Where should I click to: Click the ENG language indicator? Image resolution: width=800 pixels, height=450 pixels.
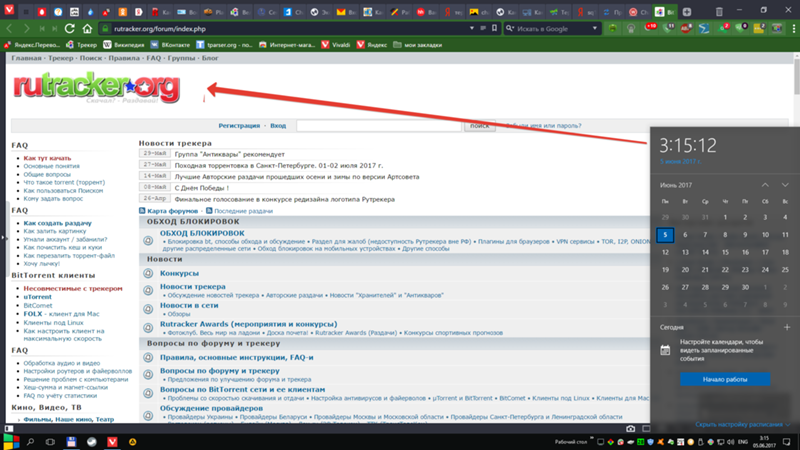743,442
